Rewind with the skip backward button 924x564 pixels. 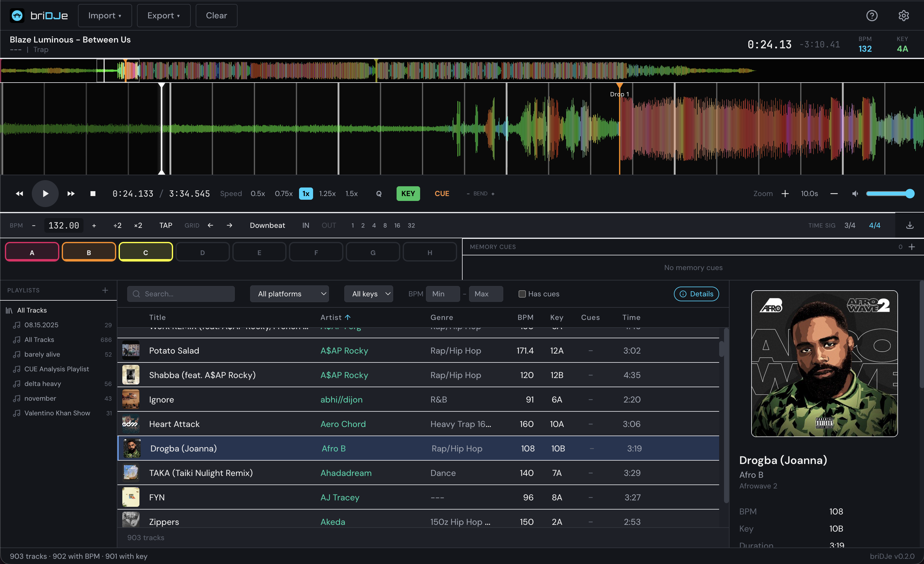coord(20,194)
